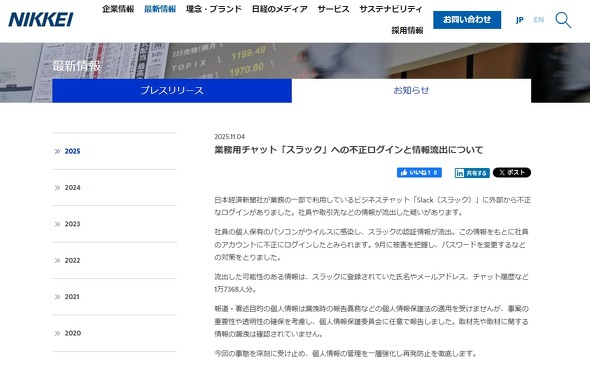Click the paragraph starting 流出した可能性のある情報は
This screenshot has width=590, height=367.
pos(371,283)
